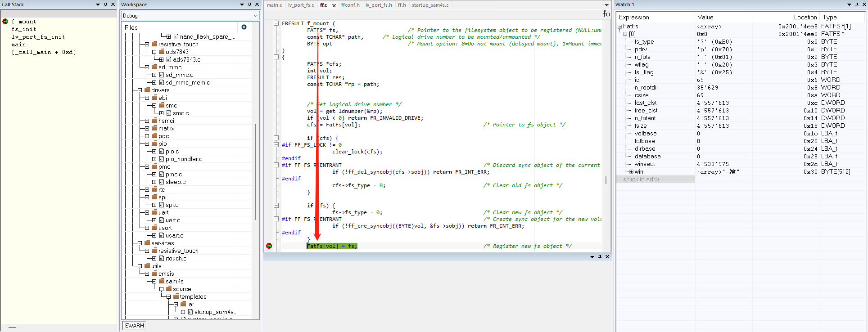Collapse the if (fs) block fold marker
868x332 pixels.
click(276, 206)
